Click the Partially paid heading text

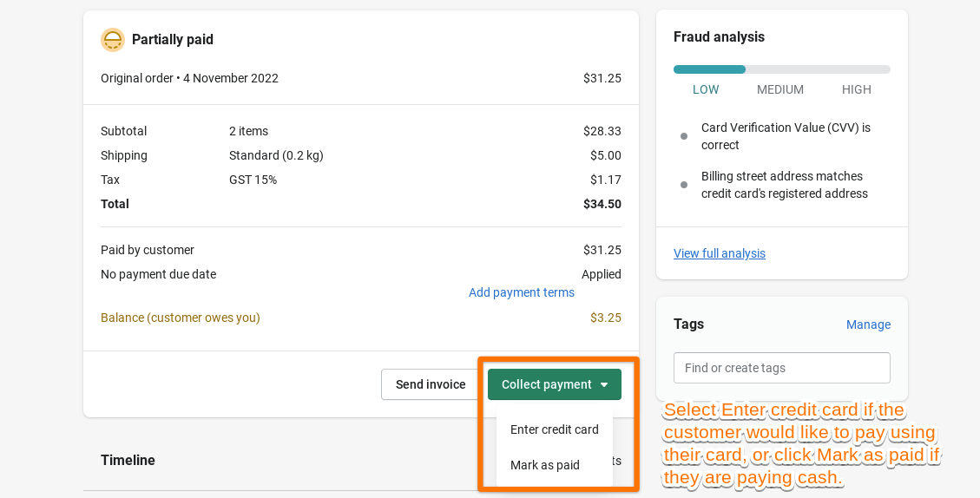tap(173, 40)
